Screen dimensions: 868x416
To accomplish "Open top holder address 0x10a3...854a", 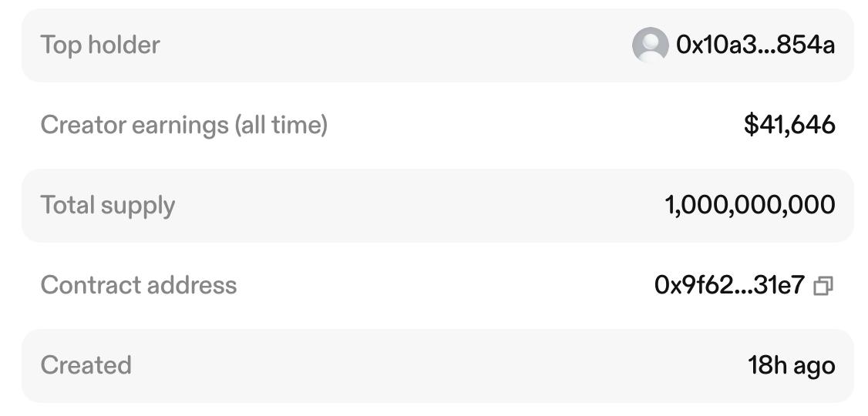I will (x=755, y=45).
